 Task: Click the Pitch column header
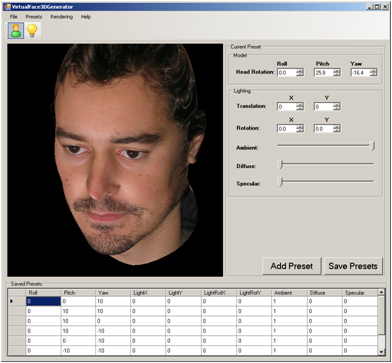(78, 293)
